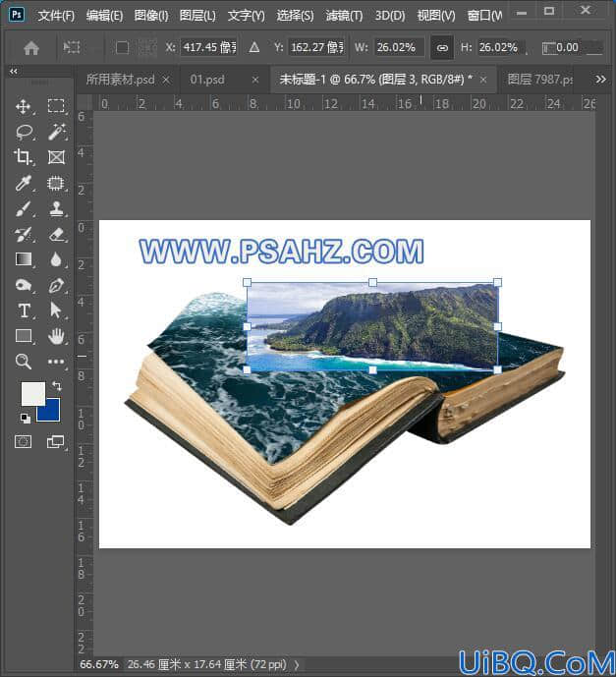The image size is (616, 677).
Task: Open the 3D(D) menu
Action: point(390,16)
